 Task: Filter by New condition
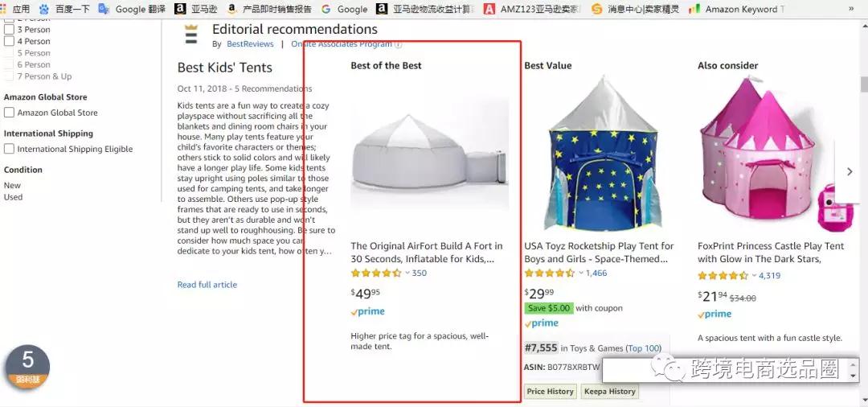(12, 186)
